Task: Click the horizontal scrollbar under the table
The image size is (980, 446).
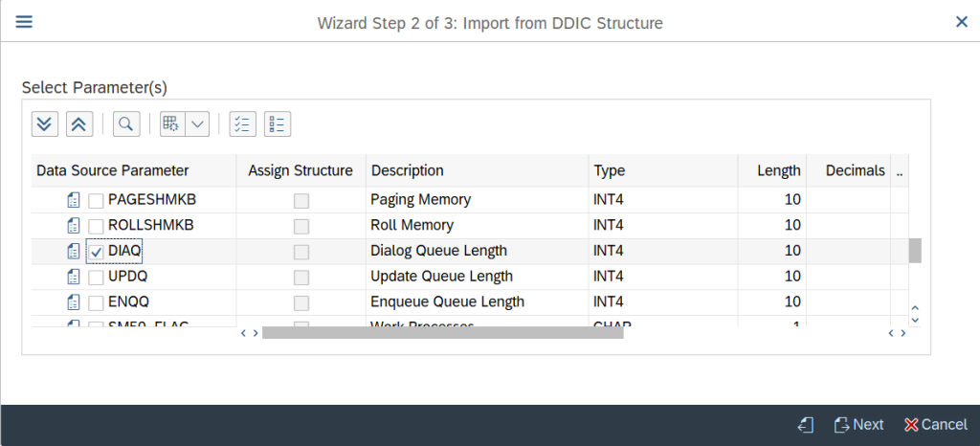Action: (442, 333)
